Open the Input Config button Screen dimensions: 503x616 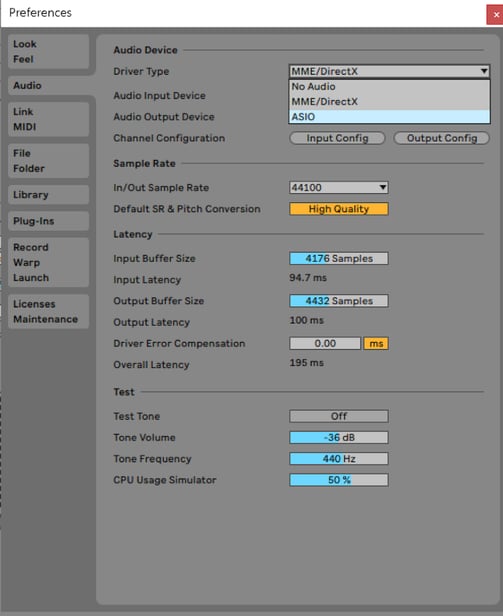pyautogui.click(x=337, y=138)
